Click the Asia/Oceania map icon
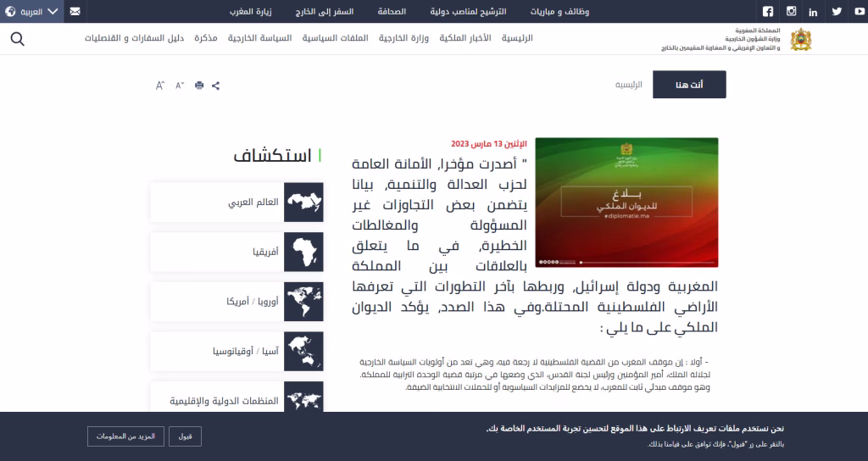Screen dimensions: 868x461 coord(303,352)
